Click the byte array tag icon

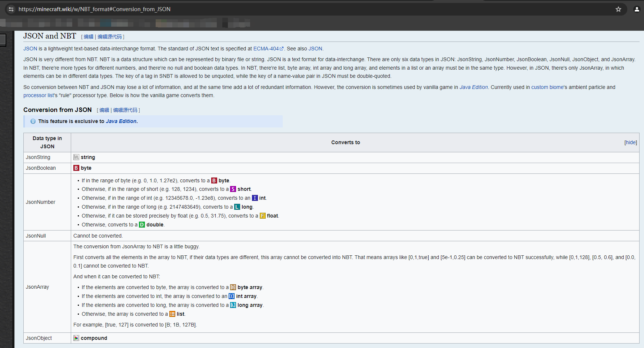click(x=233, y=287)
